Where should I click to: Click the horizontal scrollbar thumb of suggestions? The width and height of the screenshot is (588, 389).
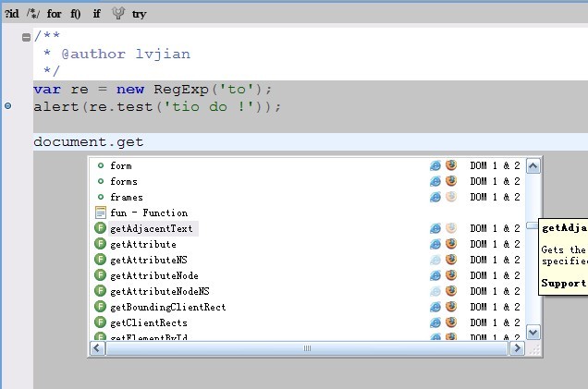pyautogui.click(x=307, y=348)
